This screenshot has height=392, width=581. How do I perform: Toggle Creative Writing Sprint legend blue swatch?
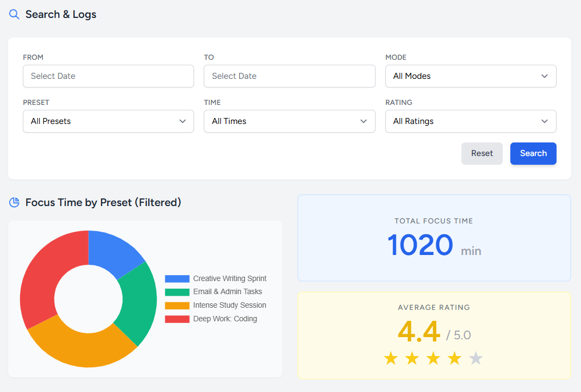[x=177, y=279]
